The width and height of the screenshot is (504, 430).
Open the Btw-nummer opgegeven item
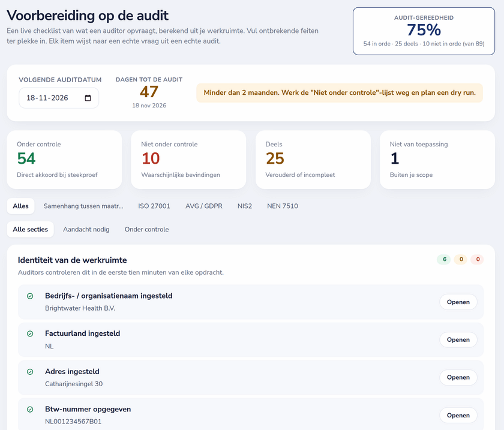click(458, 415)
